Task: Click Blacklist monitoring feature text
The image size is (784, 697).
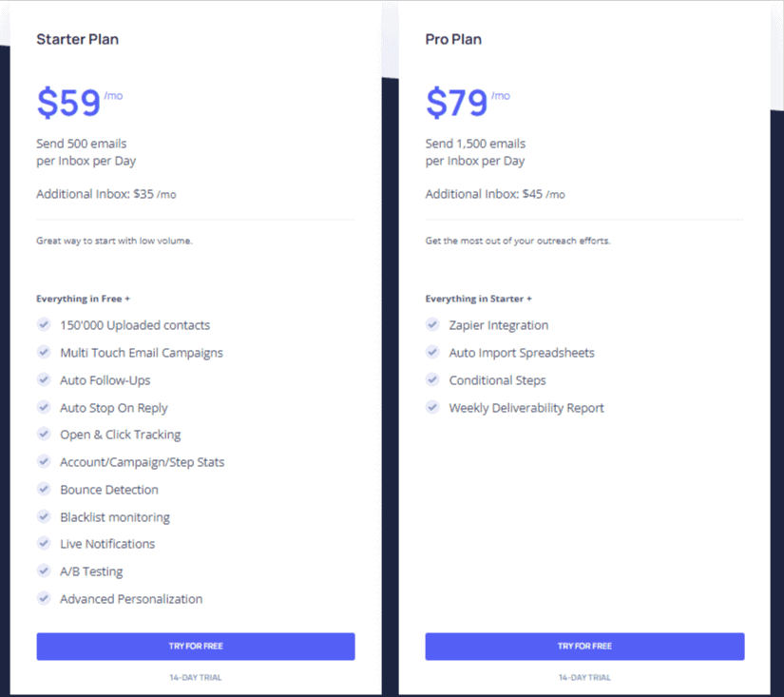Action: click(x=115, y=517)
